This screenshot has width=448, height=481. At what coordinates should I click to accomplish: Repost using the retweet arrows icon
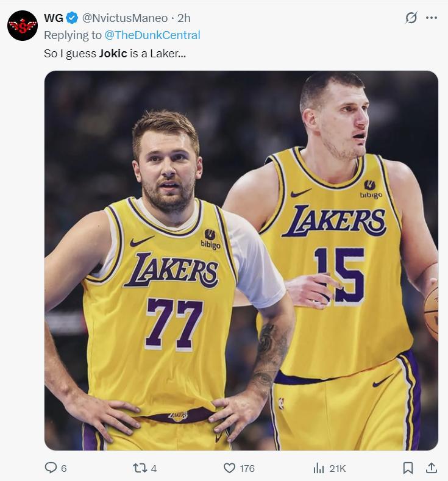(140, 468)
